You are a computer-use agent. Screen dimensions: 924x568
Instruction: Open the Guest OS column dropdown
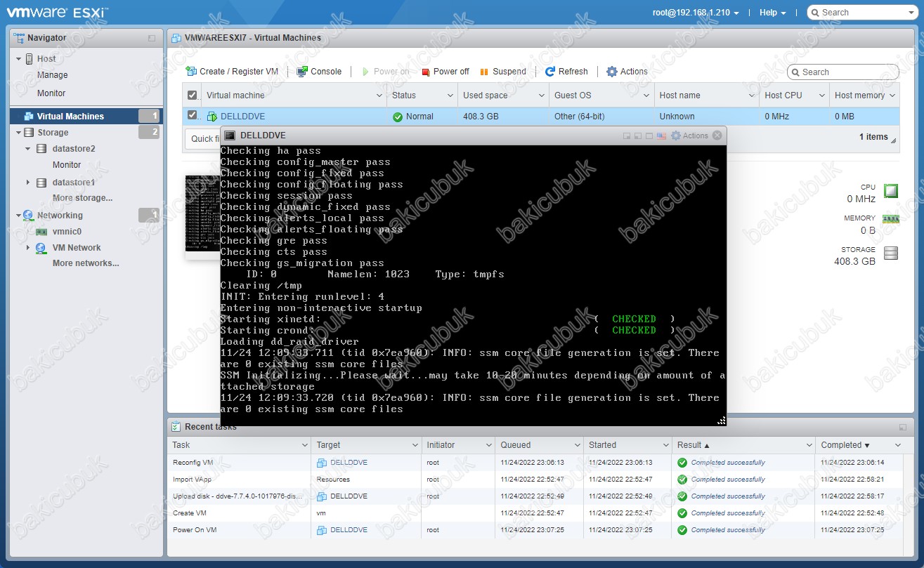(646, 95)
